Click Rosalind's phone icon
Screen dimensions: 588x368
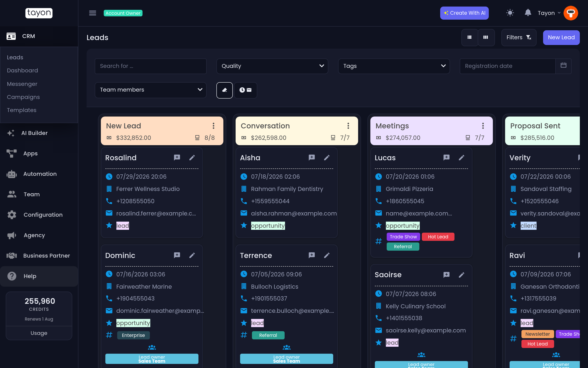click(109, 201)
